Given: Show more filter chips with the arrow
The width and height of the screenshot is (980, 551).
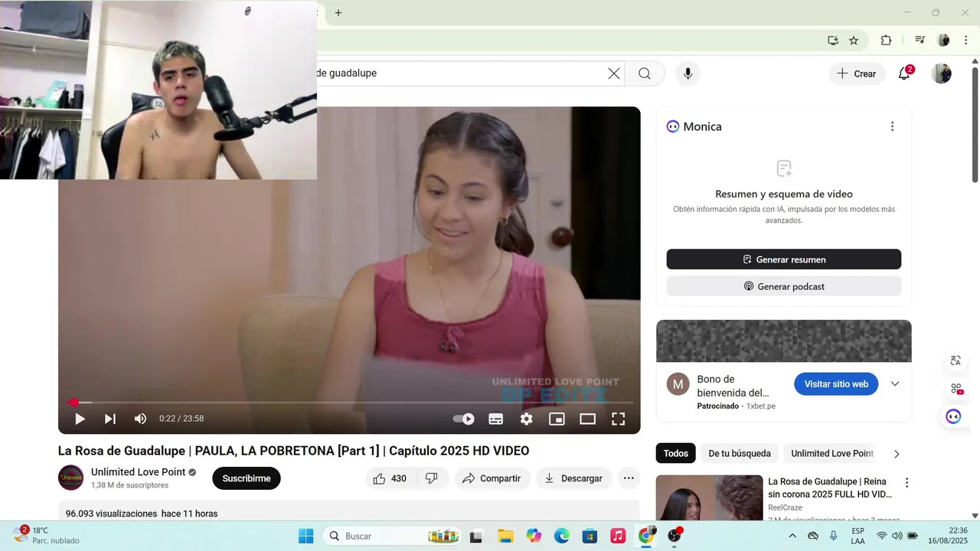Looking at the screenshot, I should (897, 454).
